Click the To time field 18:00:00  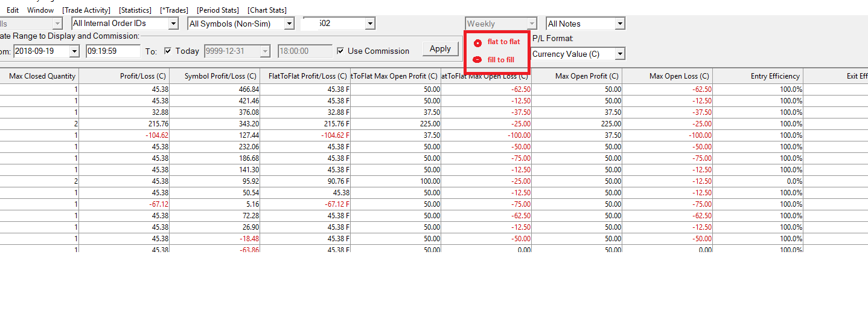point(305,51)
